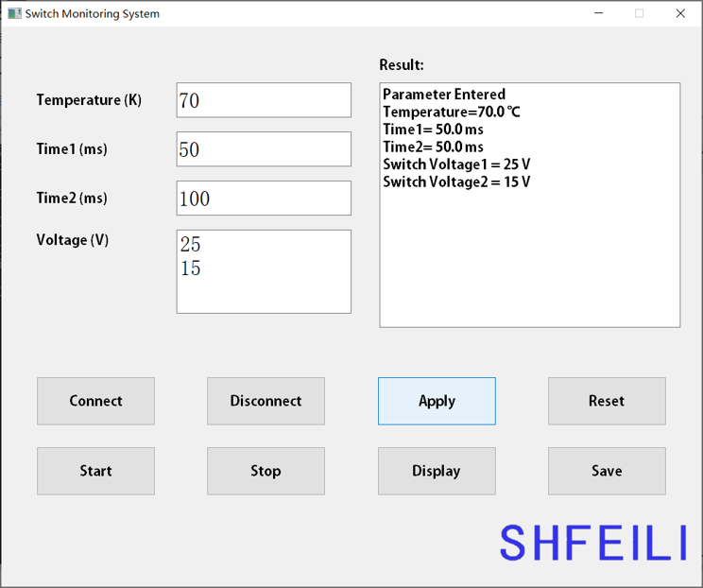Save the results with Save button
Screen dimensions: 703x588
tap(607, 471)
